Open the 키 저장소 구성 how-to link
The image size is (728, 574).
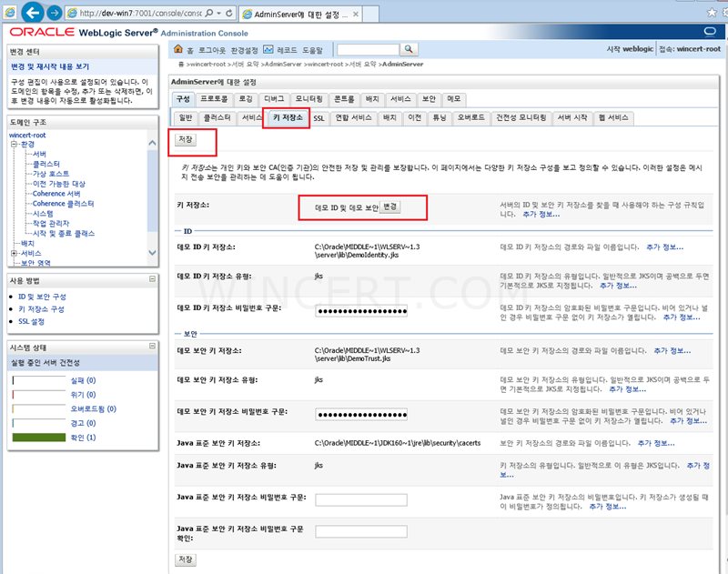pyautogui.click(x=41, y=309)
